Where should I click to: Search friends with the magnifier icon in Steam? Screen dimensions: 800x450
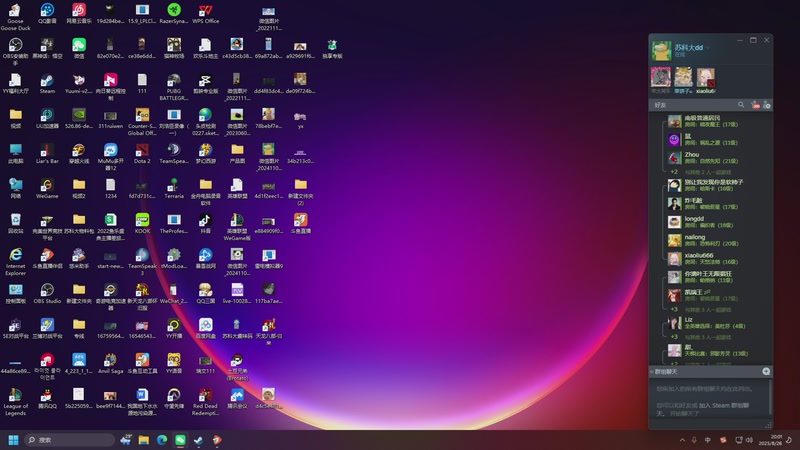pyautogui.click(x=741, y=105)
